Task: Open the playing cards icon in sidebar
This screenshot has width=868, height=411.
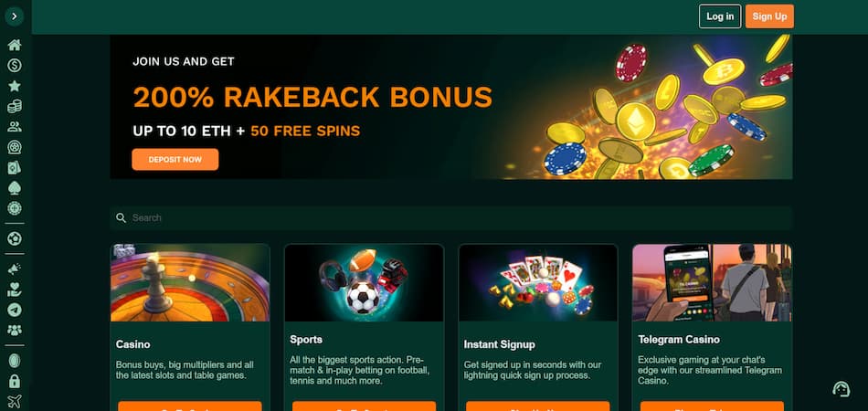Action: (15, 168)
